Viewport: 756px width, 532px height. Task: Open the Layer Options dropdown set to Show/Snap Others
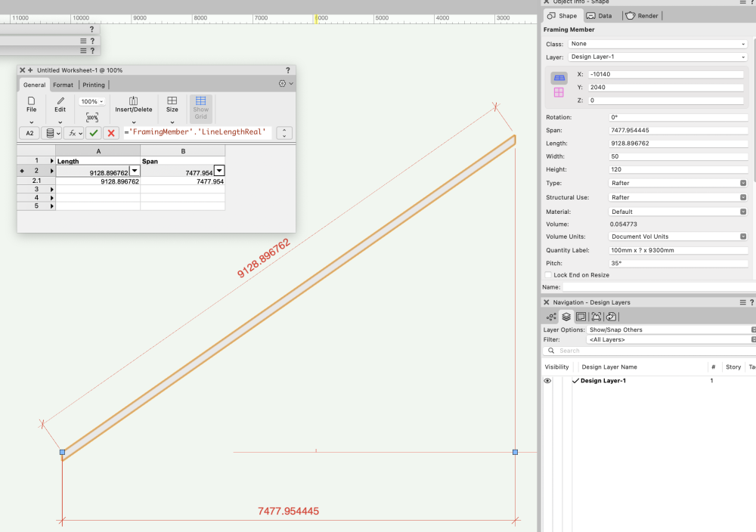coord(669,329)
